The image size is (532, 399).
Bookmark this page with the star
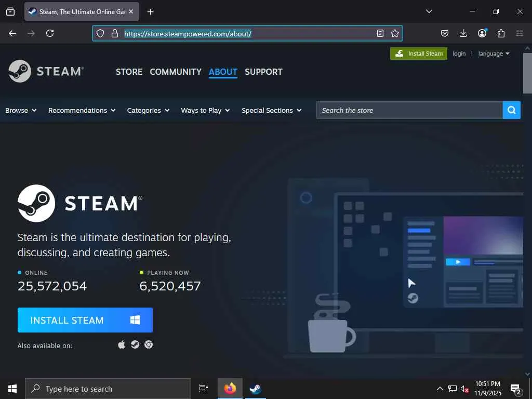[x=395, y=33]
